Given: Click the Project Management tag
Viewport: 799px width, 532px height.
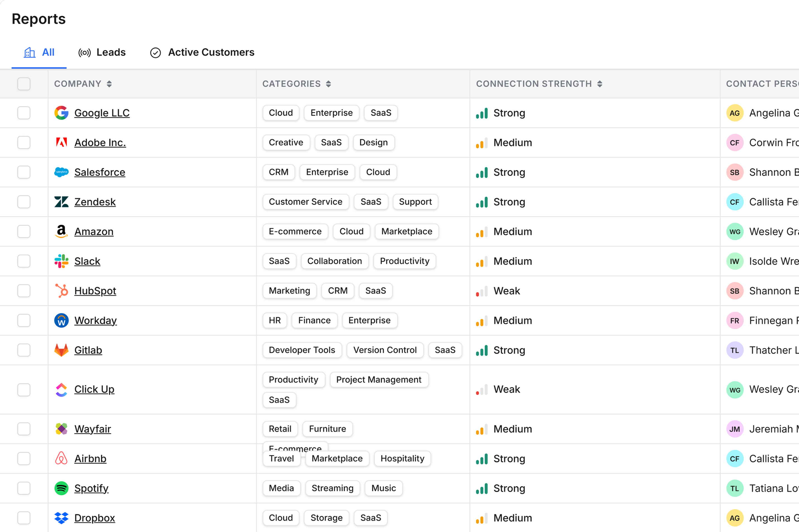Looking at the screenshot, I should 379,380.
